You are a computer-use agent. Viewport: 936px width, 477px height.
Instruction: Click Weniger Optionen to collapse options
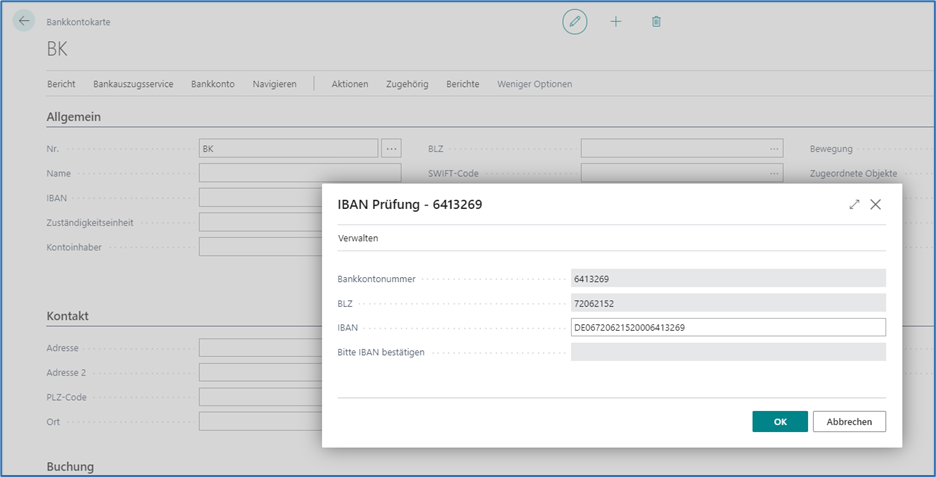click(x=534, y=84)
